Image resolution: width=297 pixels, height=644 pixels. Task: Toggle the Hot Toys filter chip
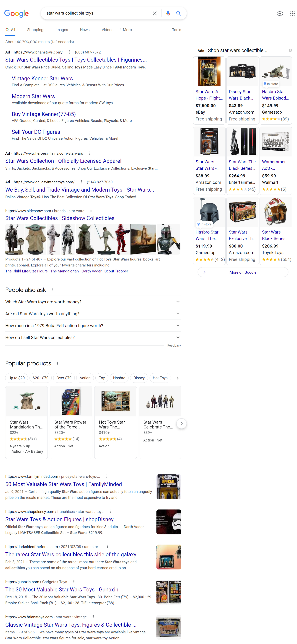pos(160,378)
